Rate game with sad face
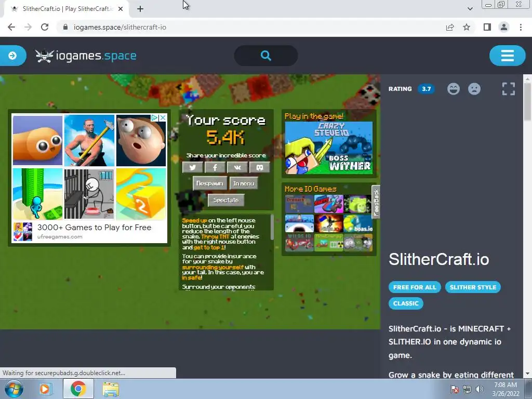532x399 pixels. tap(474, 89)
